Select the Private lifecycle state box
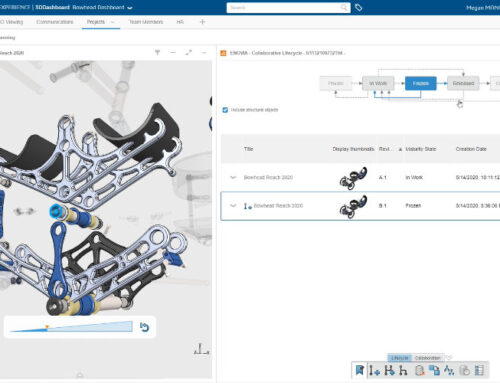The image size is (500, 383). [x=336, y=83]
